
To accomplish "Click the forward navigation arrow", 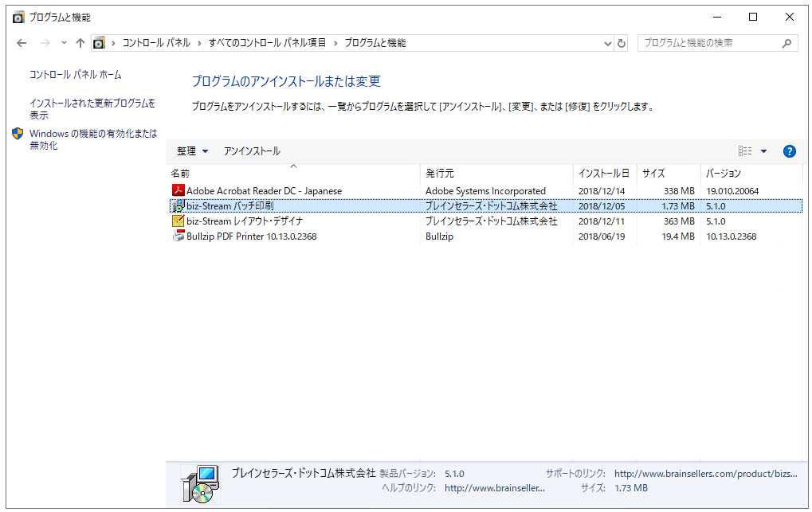I will pos(45,43).
